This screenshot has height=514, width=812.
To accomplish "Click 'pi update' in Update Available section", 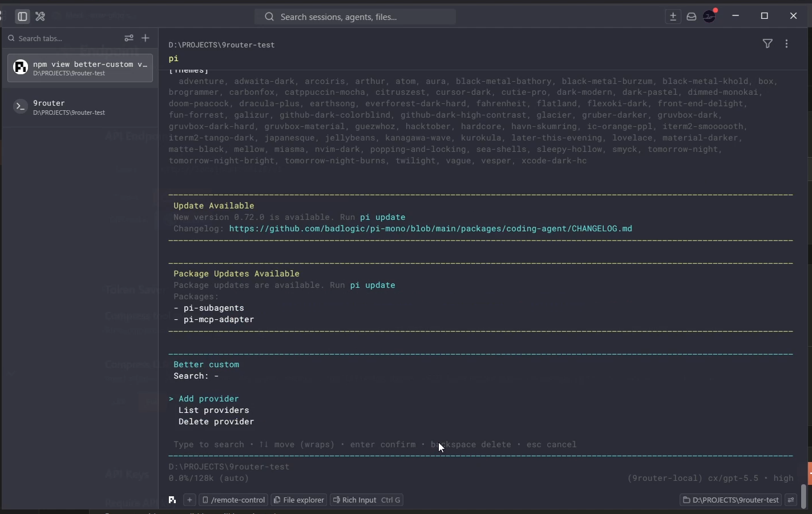I will [383, 217].
